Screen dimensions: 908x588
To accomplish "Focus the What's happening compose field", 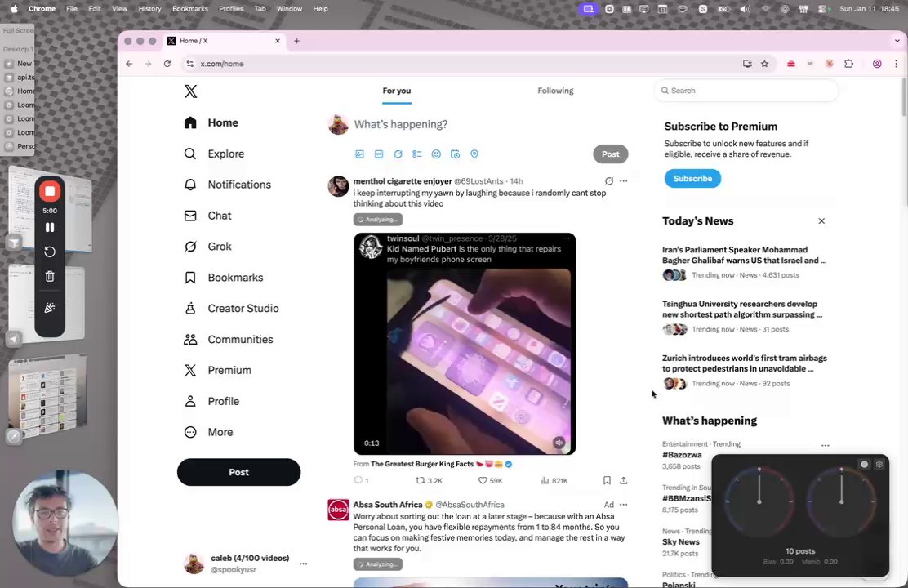I will 401,125.
